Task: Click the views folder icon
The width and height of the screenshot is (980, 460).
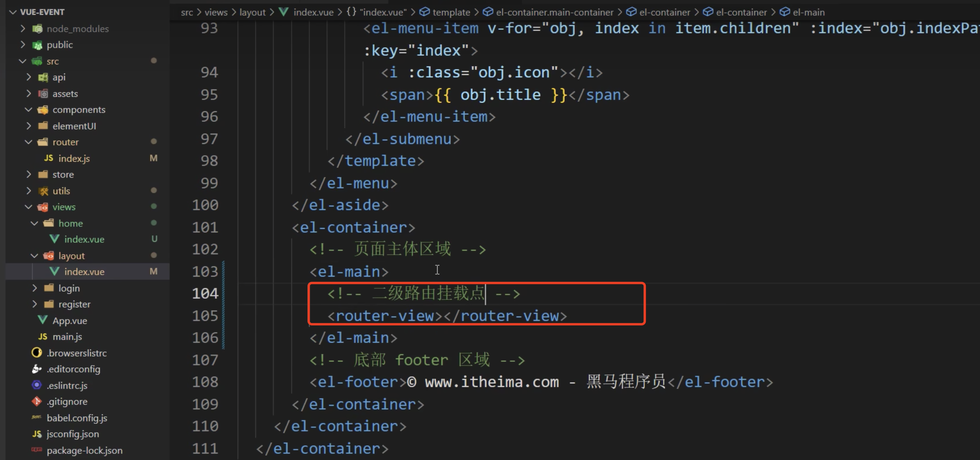Action: pos(43,207)
